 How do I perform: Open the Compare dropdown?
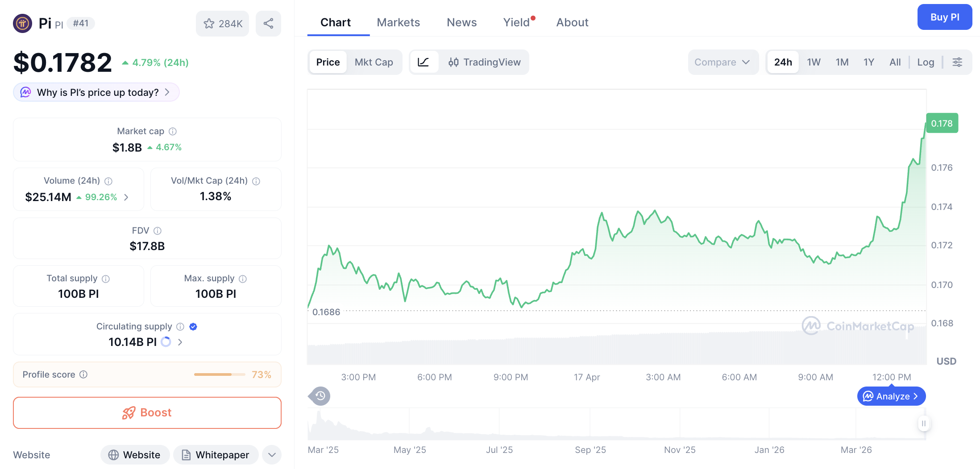click(x=723, y=62)
